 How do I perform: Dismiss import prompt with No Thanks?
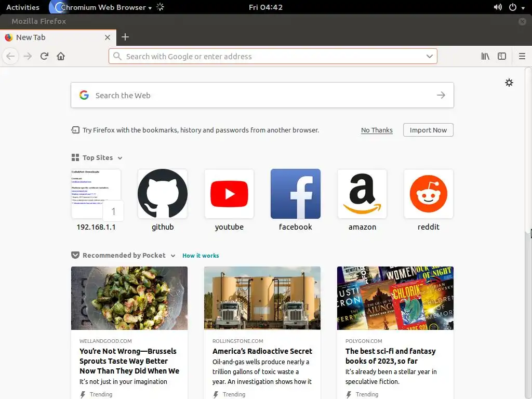pyautogui.click(x=377, y=130)
